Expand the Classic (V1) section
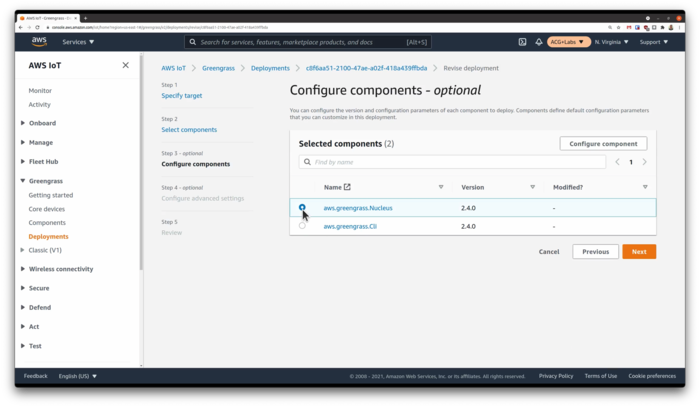Image resolution: width=700 pixels, height=407 pixels. pyautogui.click(x=23, y=250)
